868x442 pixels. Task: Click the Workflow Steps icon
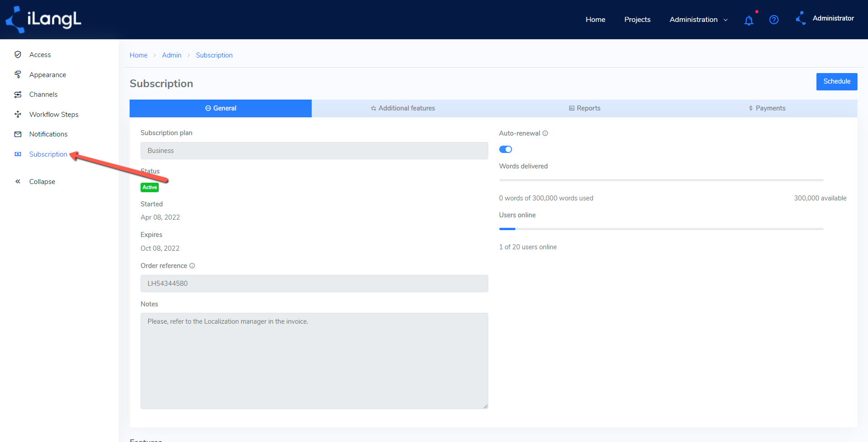[x=18, y=114]
